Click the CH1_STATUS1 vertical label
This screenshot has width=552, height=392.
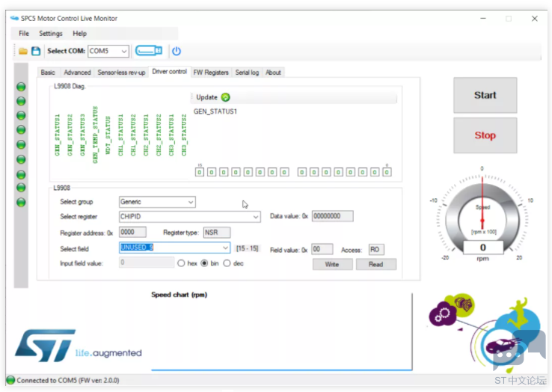(120, 135)
